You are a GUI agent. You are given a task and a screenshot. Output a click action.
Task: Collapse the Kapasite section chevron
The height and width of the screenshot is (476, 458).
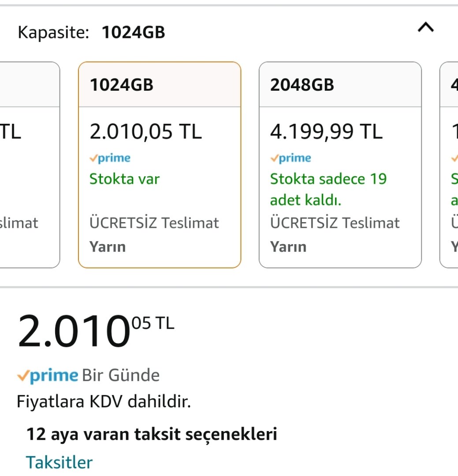tap(425, 28)
